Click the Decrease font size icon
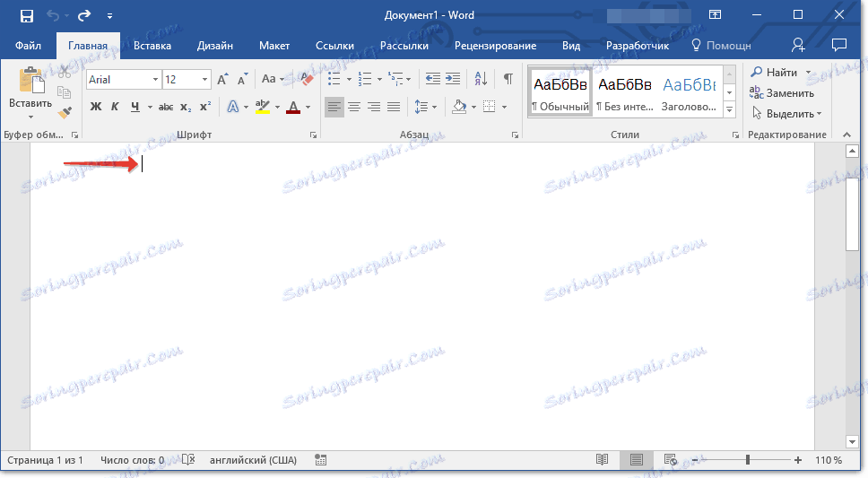Screen dimensions: 868x478 (x=242, y=79)
